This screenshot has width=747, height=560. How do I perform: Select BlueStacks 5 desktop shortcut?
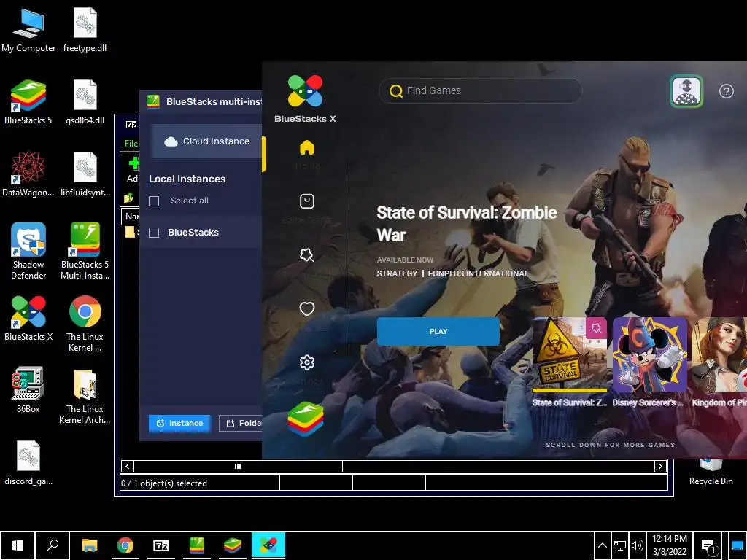(28, 102)
